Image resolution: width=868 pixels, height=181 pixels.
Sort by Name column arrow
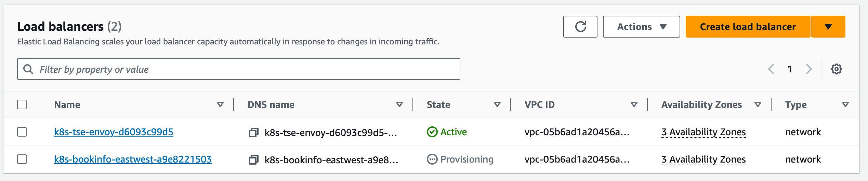220,105
